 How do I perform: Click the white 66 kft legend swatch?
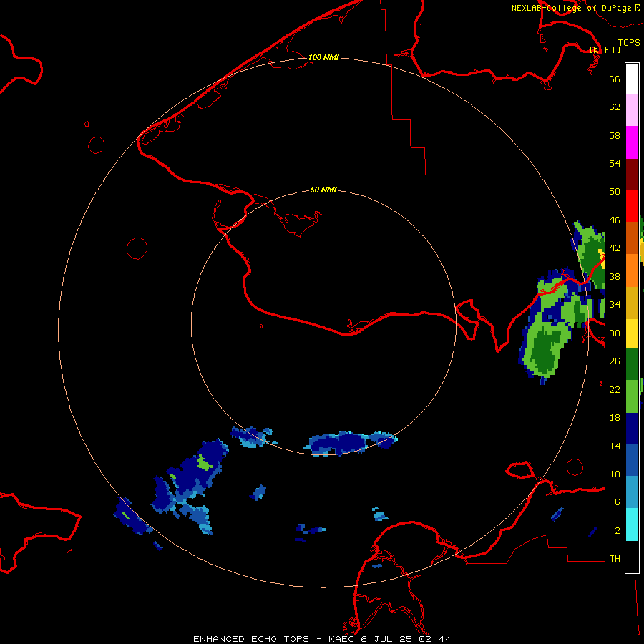(632, 79)
